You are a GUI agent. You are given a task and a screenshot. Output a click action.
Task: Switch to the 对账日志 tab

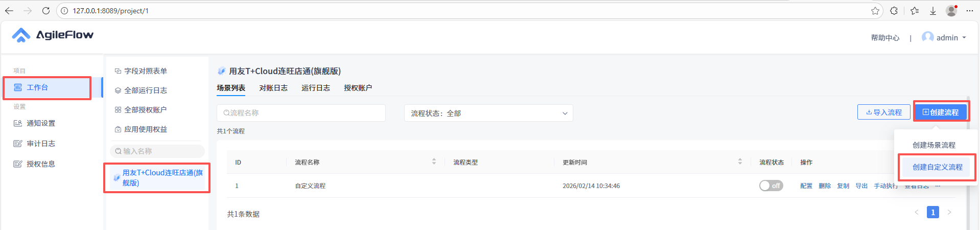[273, 88]
